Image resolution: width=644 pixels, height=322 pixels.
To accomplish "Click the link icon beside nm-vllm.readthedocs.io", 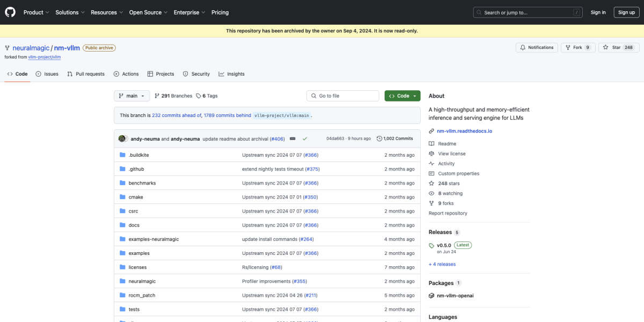I will click(431, 131).
